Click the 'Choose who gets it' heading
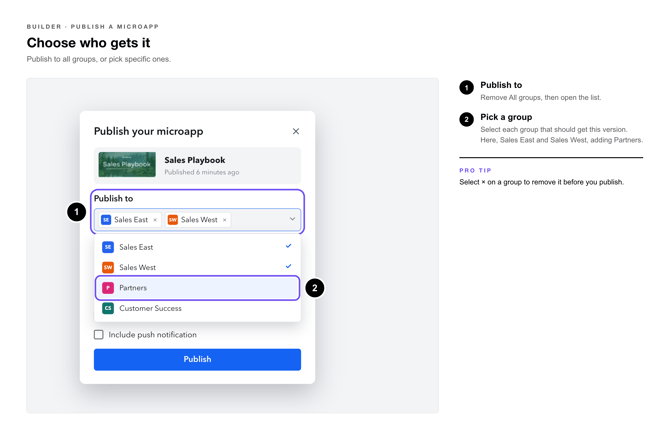670x430 pixels. coord(88,43)
